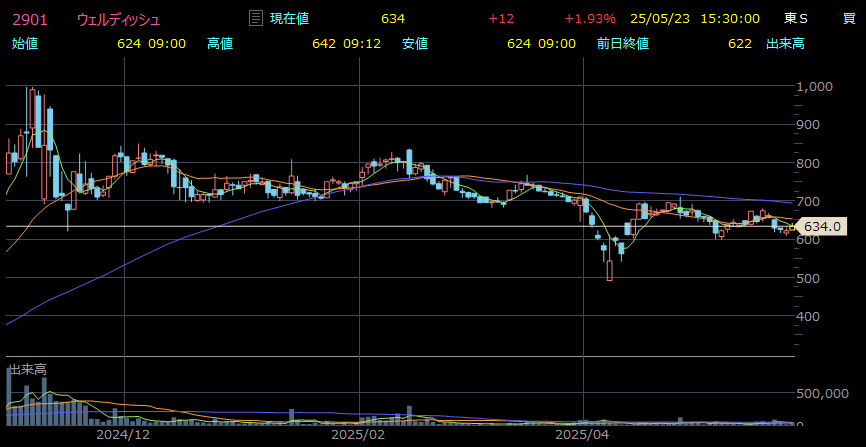This screenshot has width=866, height=447.
Task: Click the 出来高 label in the header row
Action: point(785,44)
